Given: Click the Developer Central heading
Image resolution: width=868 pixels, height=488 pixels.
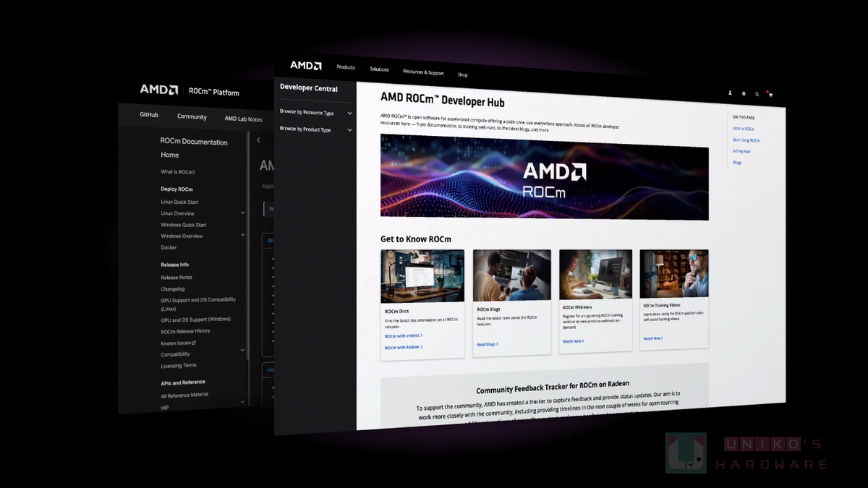Looking at the screenshot, I should 309,89.
